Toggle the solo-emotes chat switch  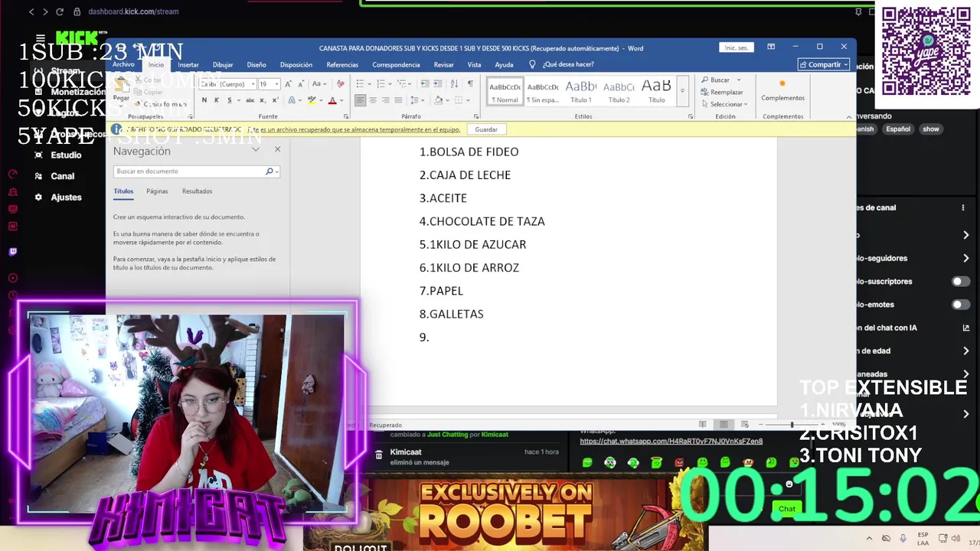click(x=960, y=305)
